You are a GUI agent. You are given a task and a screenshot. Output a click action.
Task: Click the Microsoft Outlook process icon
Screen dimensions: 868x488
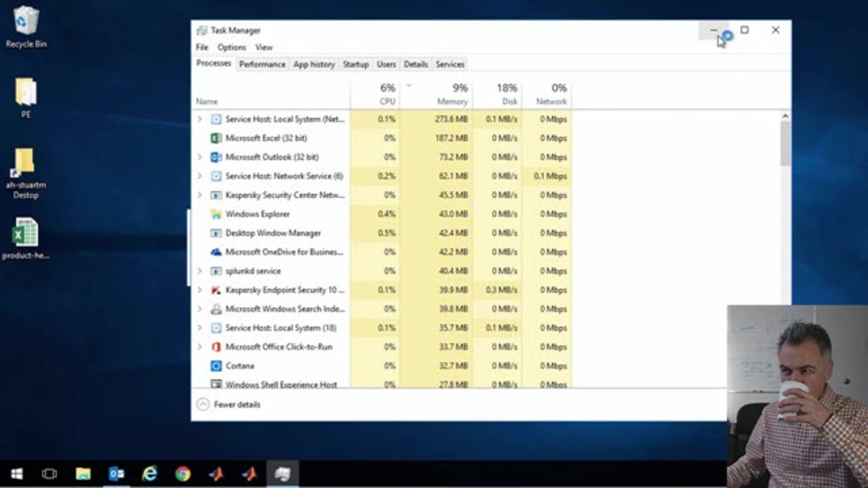216,157
